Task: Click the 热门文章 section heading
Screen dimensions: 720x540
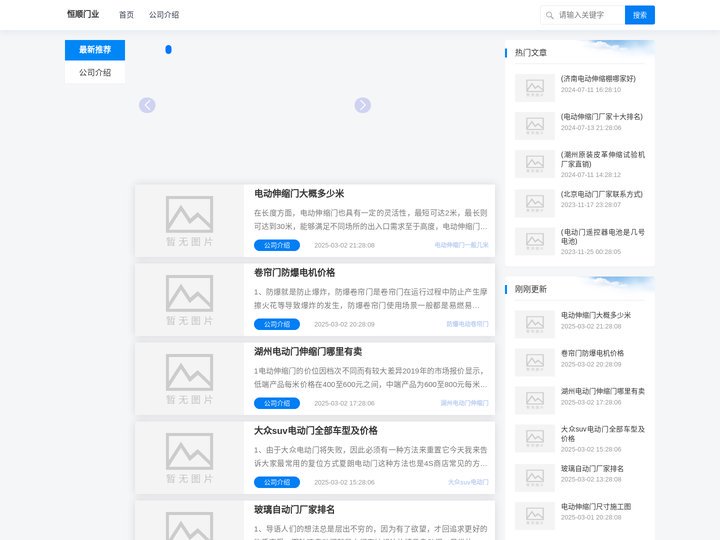Action: [x=531, y=52]
